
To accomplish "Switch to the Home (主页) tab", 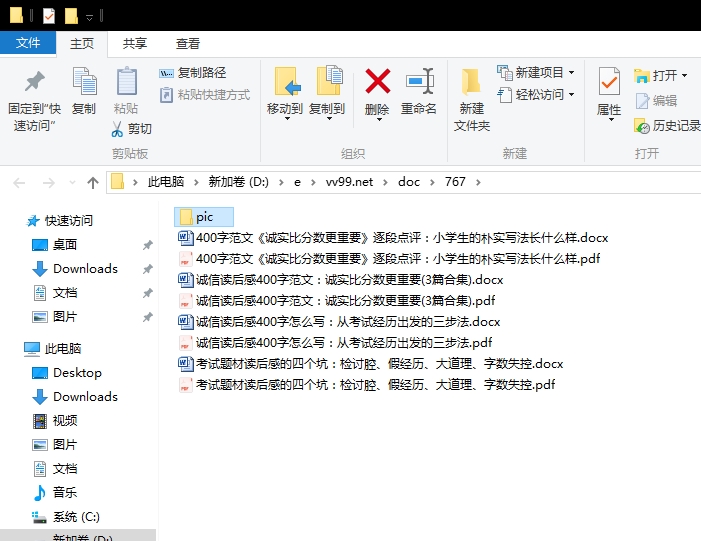I will [x=82, y=44].
